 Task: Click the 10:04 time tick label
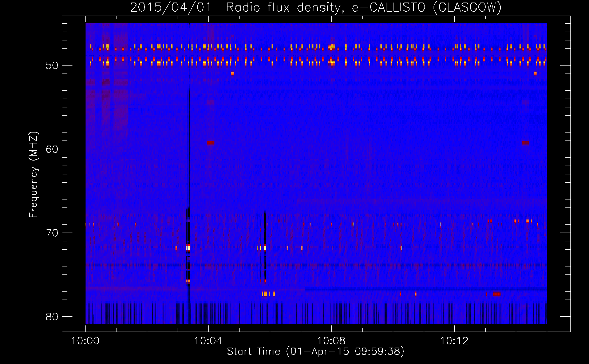208,341
